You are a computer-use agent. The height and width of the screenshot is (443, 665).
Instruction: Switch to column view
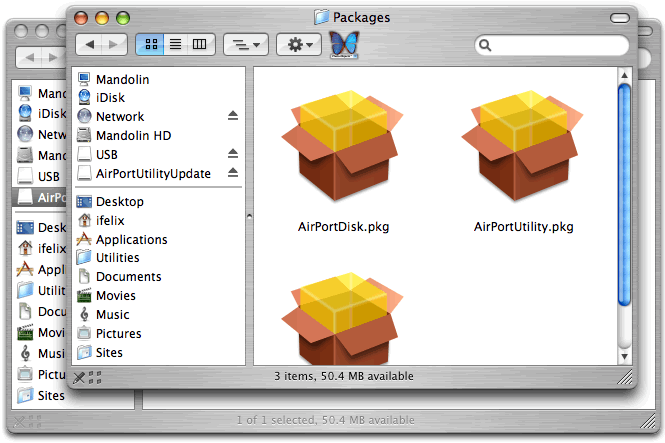(200, 45)
